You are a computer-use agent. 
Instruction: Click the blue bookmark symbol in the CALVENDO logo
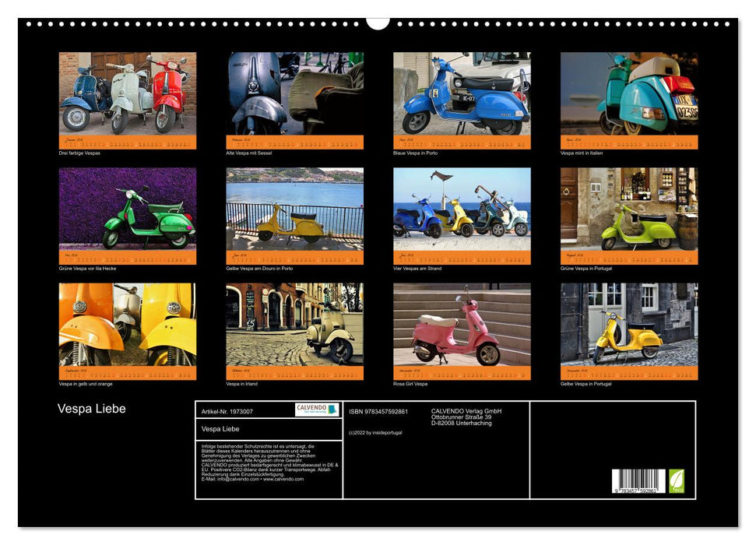pyautogui.click(x=332, y=410)
